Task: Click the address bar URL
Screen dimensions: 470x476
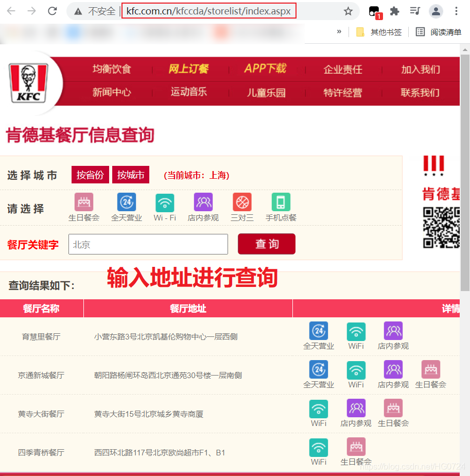Action: (x=209, y=11)
